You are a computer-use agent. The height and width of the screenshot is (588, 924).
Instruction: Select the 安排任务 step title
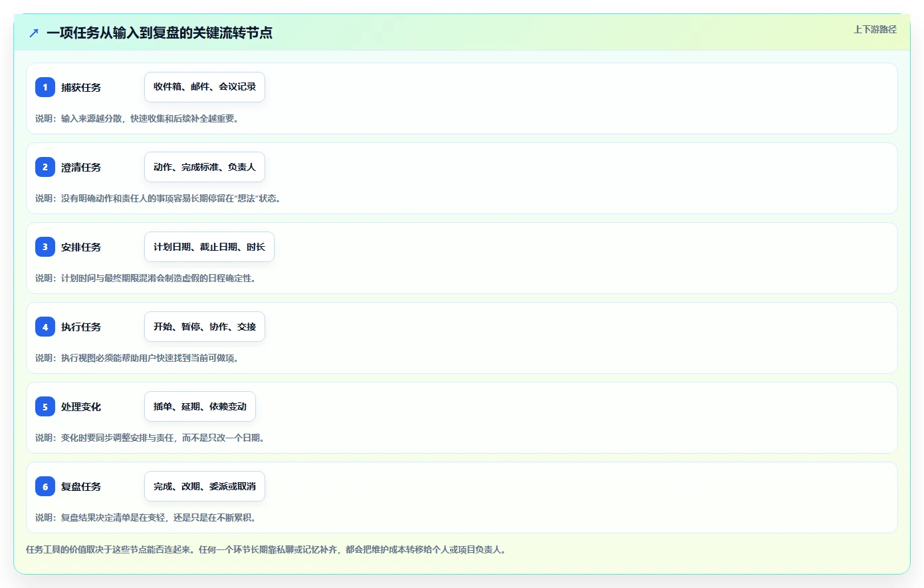pyautogui.click(x=81, y=247)
